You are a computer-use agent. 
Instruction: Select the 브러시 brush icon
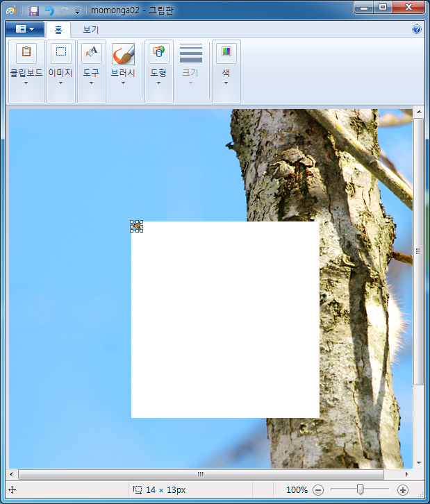click(124, 53)
